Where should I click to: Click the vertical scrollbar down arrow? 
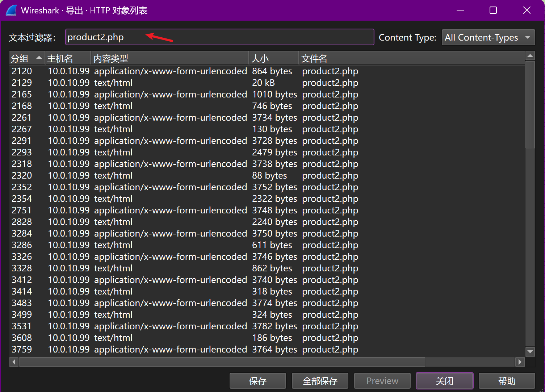(x=530, y=351)
